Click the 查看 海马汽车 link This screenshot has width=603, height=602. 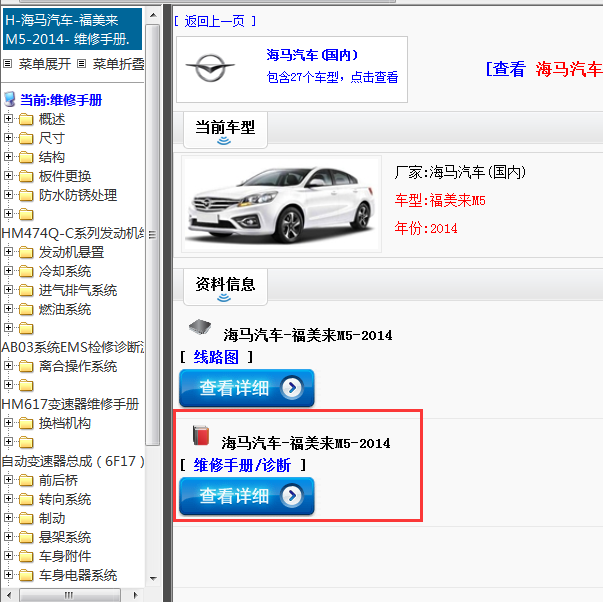pos(544,69)
